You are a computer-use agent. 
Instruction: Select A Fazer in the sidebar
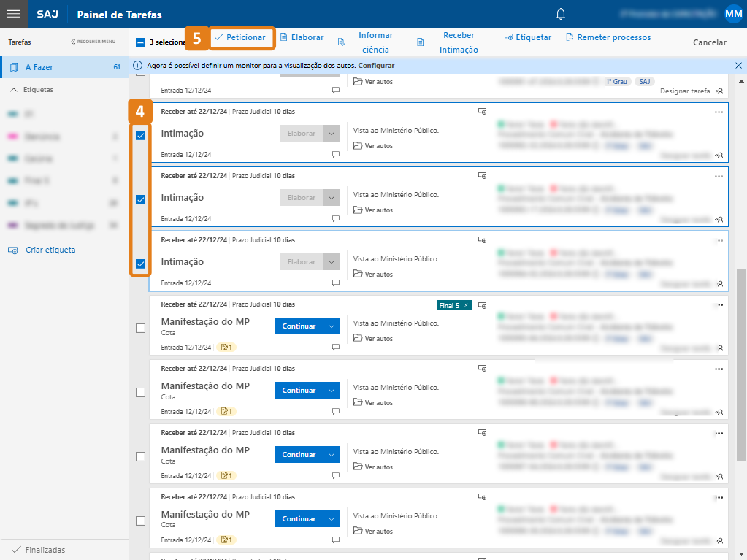(39, 67)
